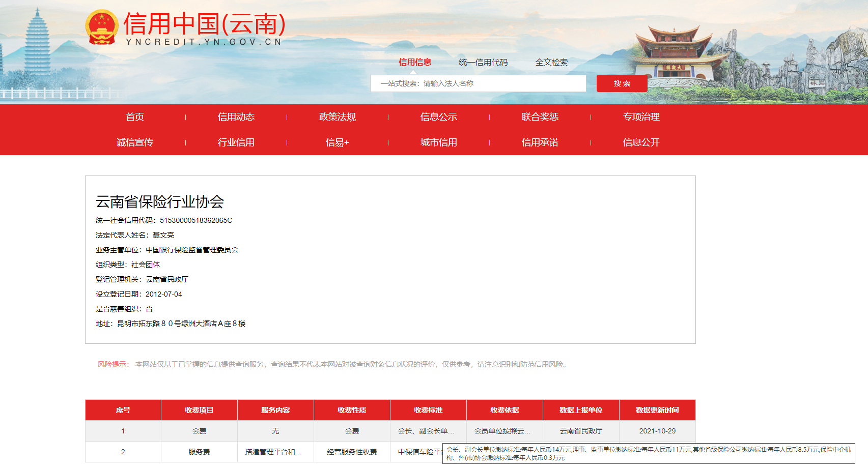Click the credit code 51530000518362065C
Screen dimensions: 868x467
(196, 220)
